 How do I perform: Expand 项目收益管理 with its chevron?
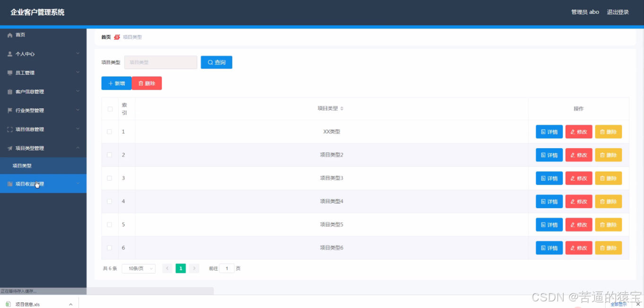coord(78,184)
